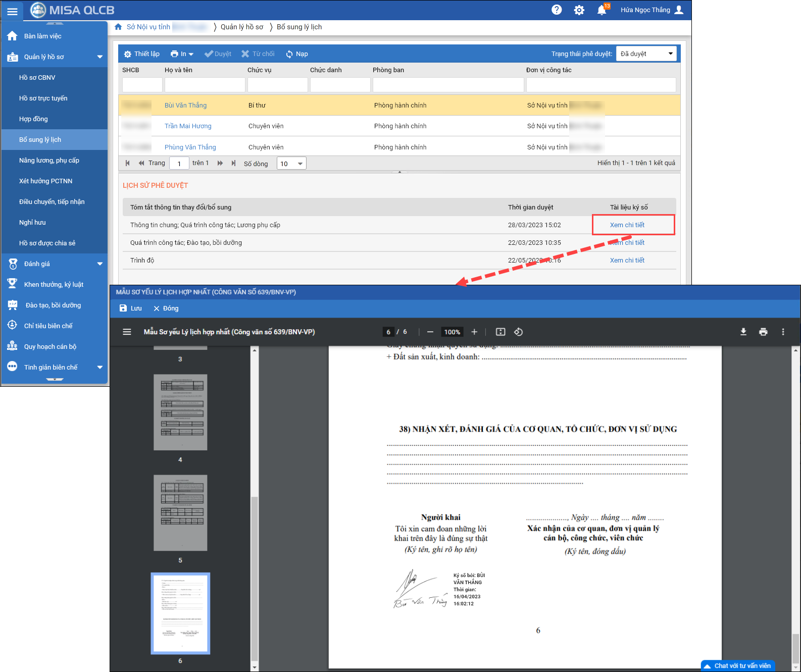The width and height of the screenshot is (801, 672).
Task: Click fit to page icon
Action: [x=500, y=332]
